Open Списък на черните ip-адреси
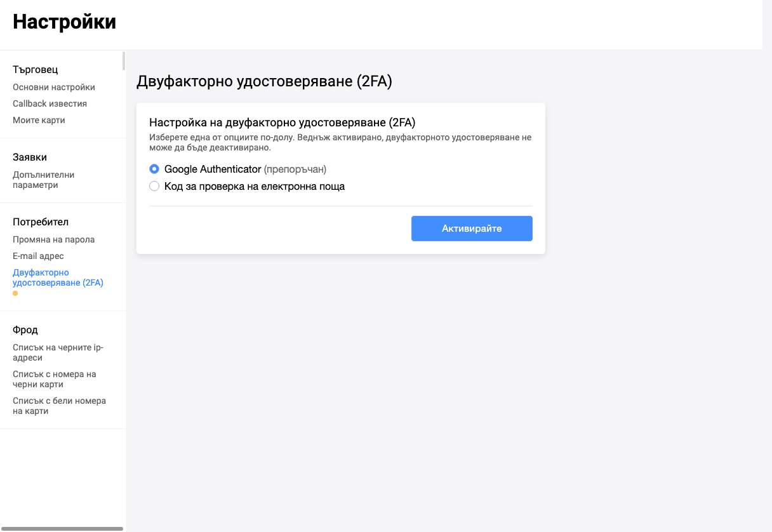The width and height of the screenshot is (772, 532). (x=58, y=352)
